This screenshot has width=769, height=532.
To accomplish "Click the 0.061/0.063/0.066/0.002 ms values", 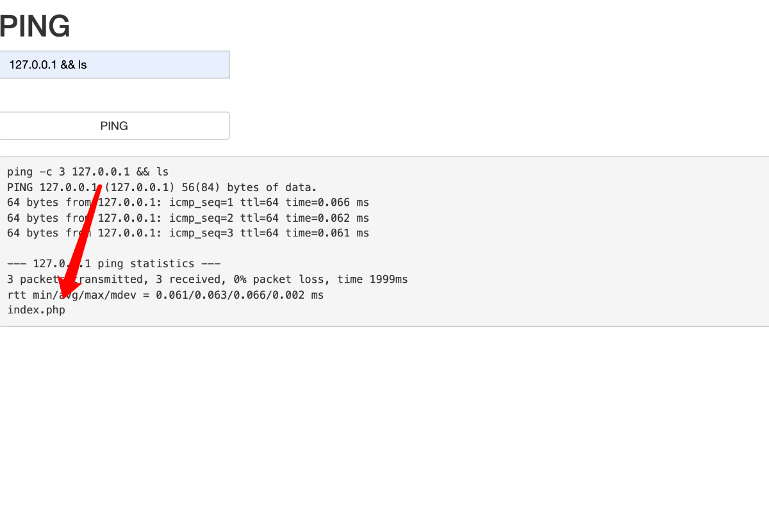I will tap(240, 295).
